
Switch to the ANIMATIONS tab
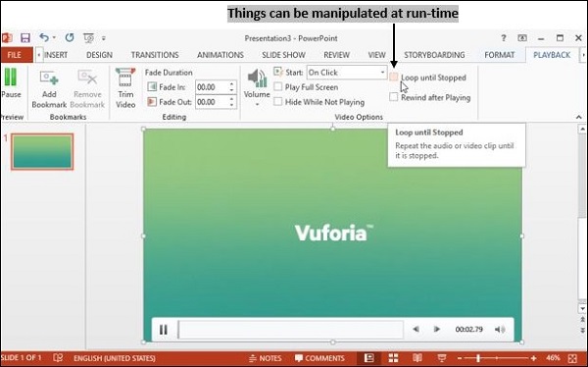coord(220,55)
